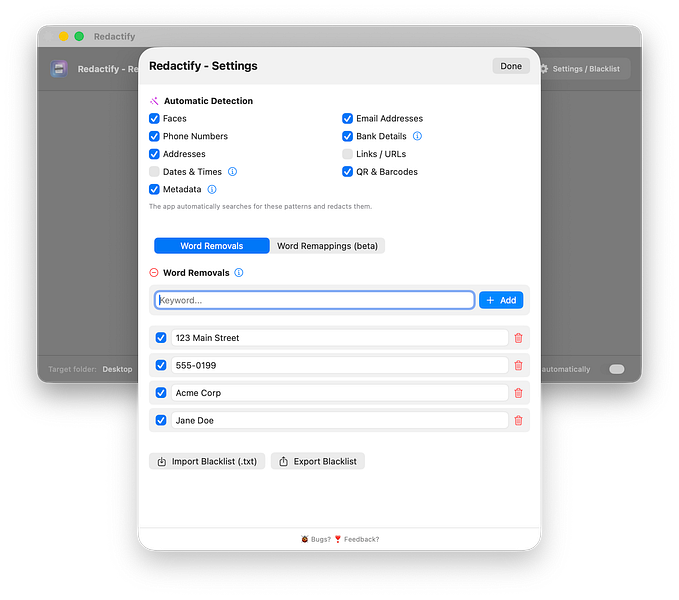The image size is (679, 600).
Task: Click Import Blacklist (.txt) button
Action: pos(207,461)
